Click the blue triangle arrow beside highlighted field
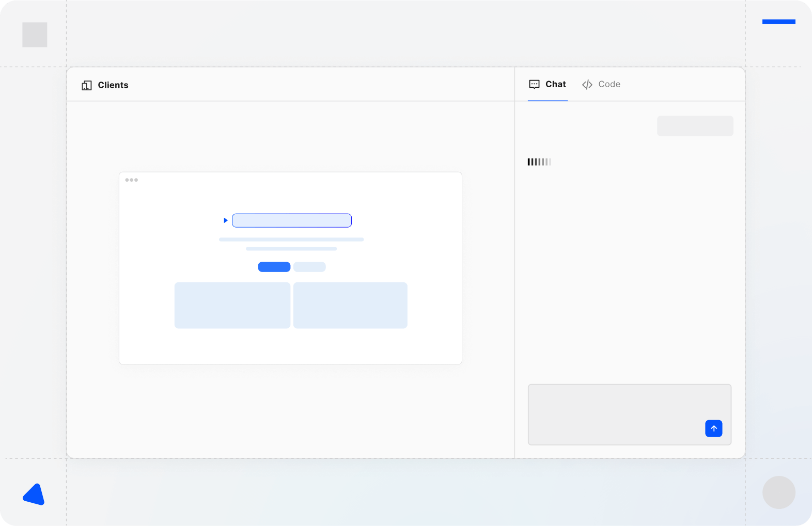Viewport: 812px width, 526px height. 225,220
